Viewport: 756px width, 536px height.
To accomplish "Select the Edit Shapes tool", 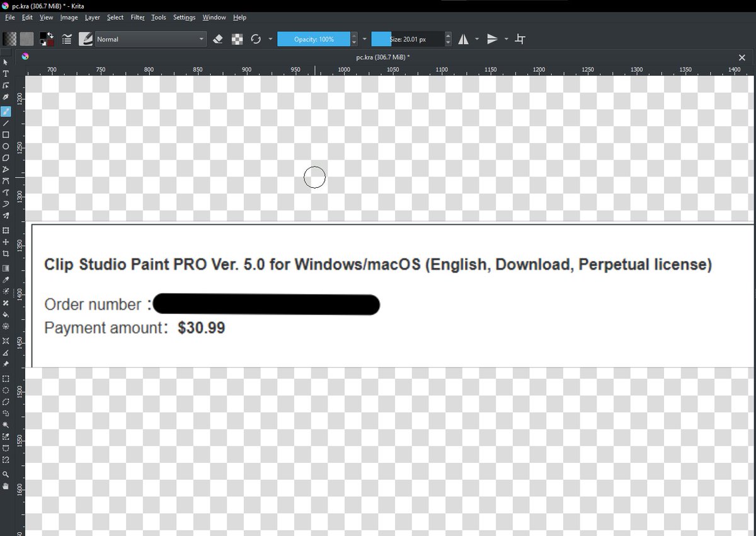I will point(6,86).
